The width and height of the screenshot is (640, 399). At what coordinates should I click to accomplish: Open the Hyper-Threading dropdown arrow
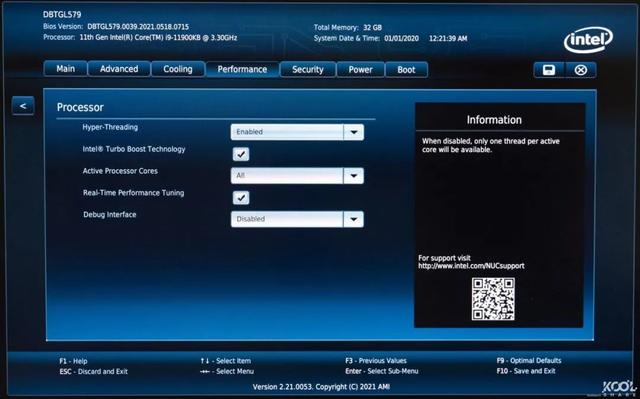coord(353,132)
